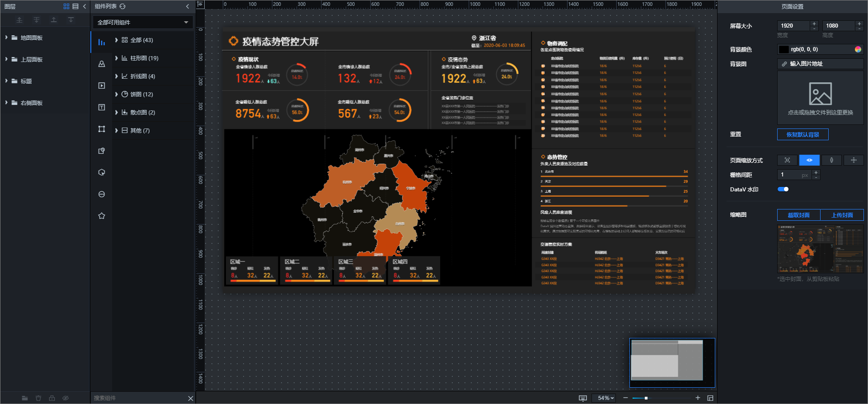This screenshot has width=868, height=404.
Task: Select width-fit page scaling mode
Action: click(809, 160)
